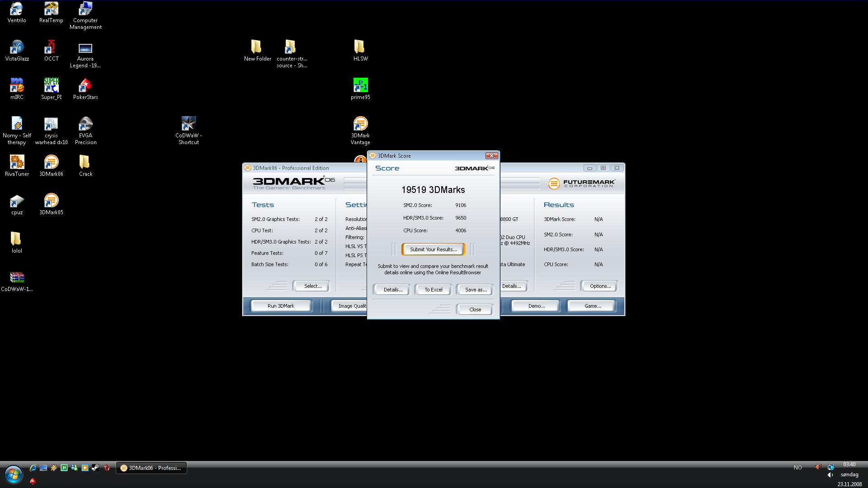
Task: Open the 3DMark Vantage desktop shortcut
Action: tap(360, 131)
